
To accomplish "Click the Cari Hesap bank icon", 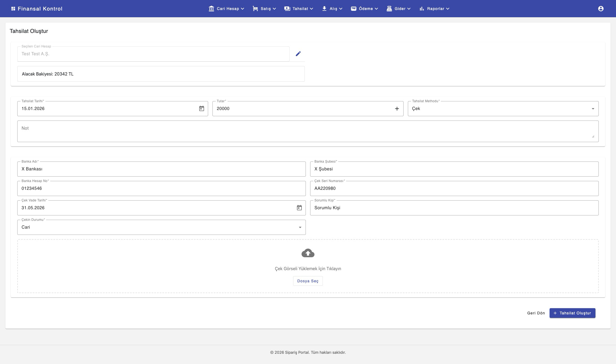I will click(x=211, y=9).
